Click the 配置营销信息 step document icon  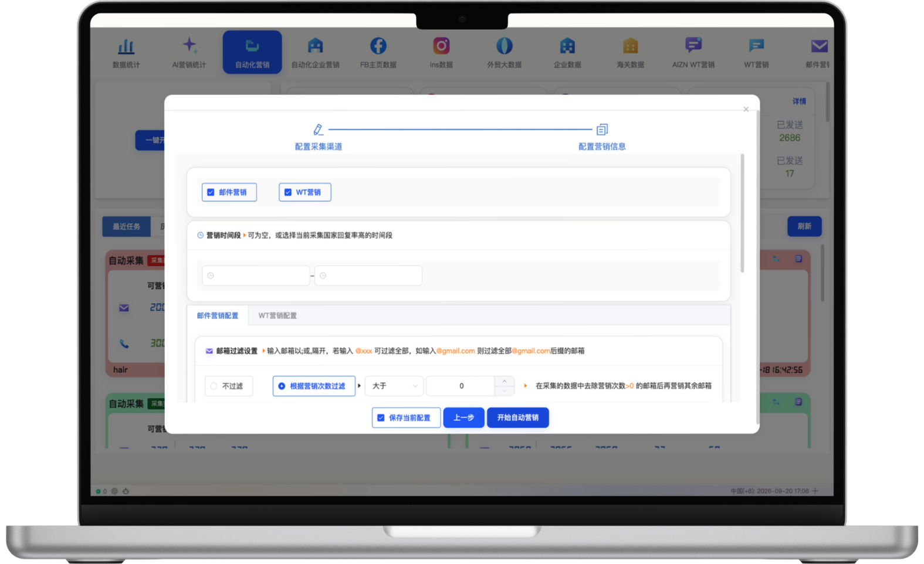[602, 129]
